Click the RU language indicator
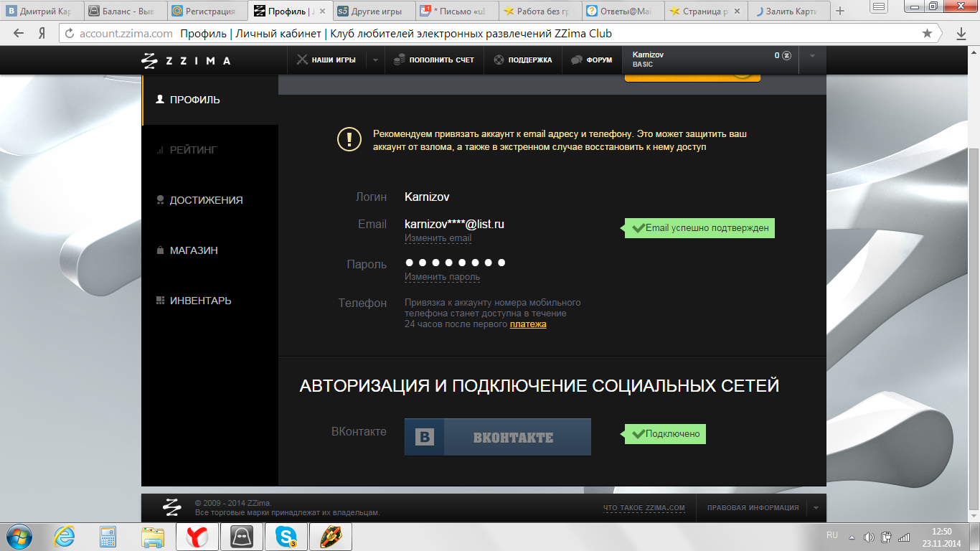The width and height of the screenshot is (980, 551). [832, 536]
